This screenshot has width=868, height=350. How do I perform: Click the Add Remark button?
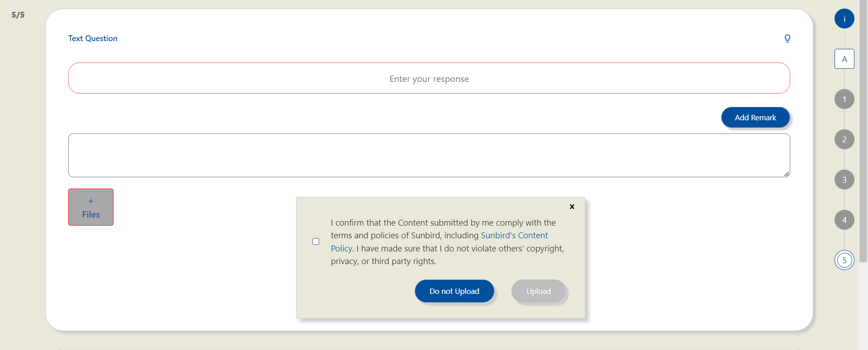pyautogui.click(x=755, y=118)
